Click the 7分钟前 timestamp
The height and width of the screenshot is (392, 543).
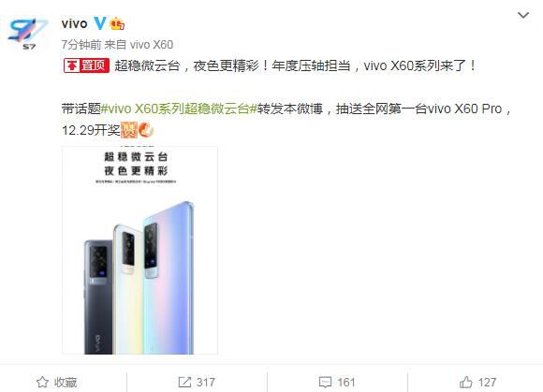[x=81, y=45]
